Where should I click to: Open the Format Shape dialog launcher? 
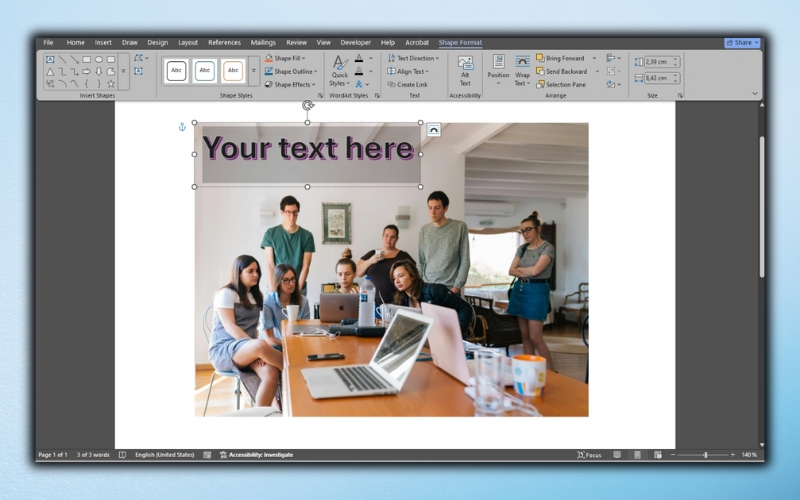pyautogui.click(x=320, y=95)
